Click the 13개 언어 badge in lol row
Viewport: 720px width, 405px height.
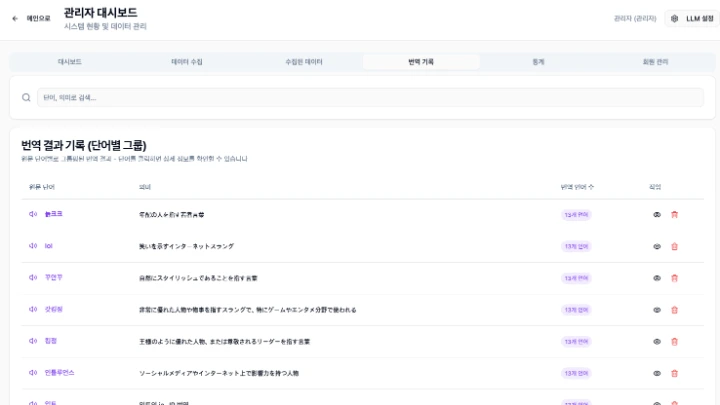point(576,247)
